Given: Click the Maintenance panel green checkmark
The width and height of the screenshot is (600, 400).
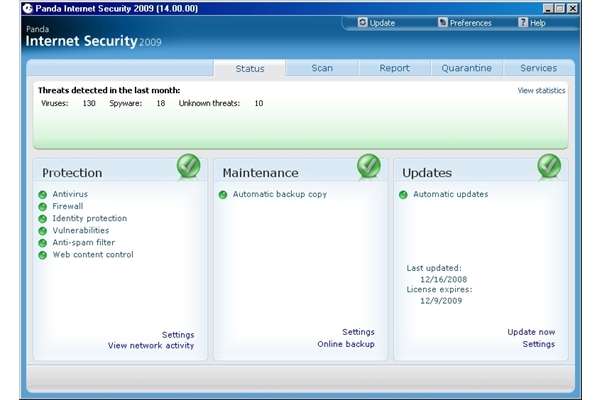Looking at the screenshot, I should coord(368,166).
